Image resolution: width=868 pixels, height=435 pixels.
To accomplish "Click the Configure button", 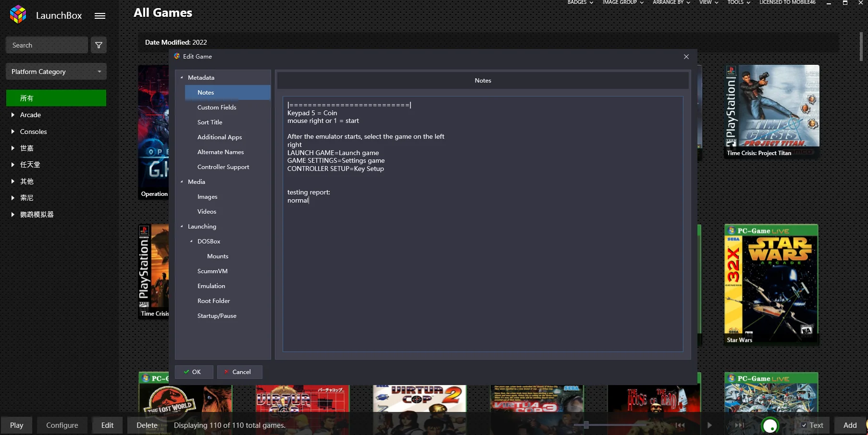I will pos(62,425).
